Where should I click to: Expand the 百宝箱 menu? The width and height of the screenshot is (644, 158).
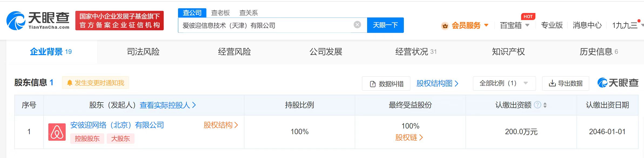527,25
